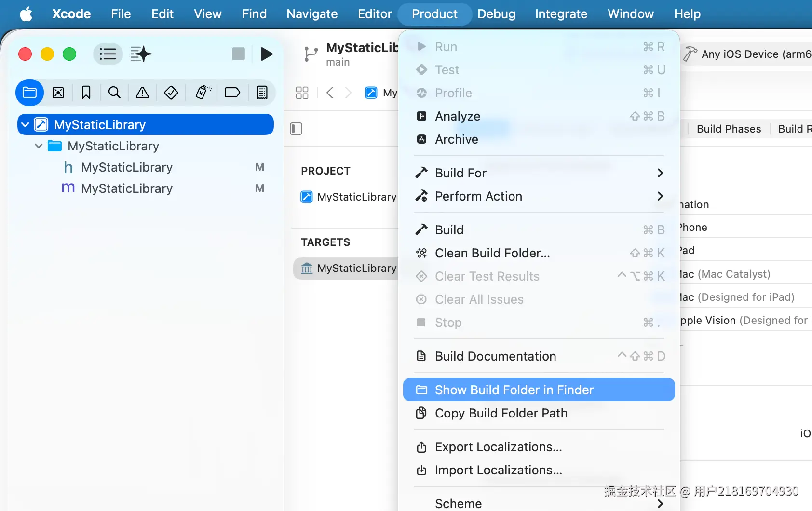812x511 pixels.
Task: Select the MyStaticLibrary project root row
Action: [x=146, y=125]
